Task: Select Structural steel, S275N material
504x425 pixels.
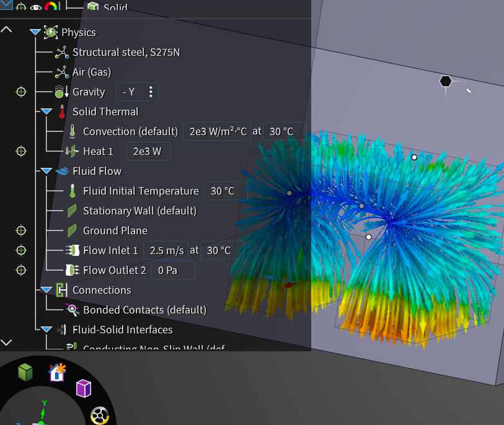Action: (126, 52)
